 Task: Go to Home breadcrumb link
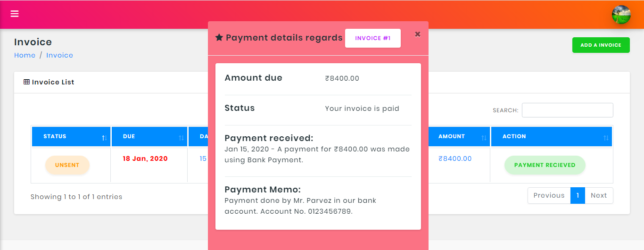pos(25,55)
